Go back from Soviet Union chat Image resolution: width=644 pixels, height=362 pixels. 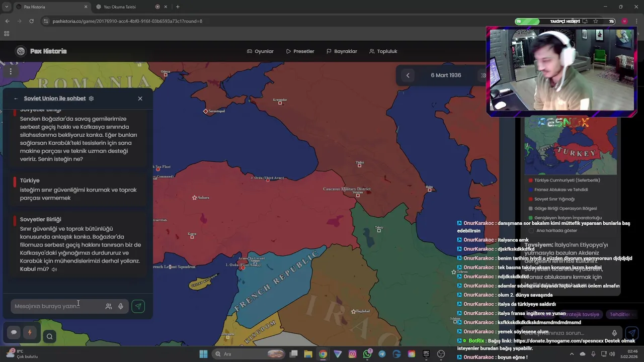16,99
